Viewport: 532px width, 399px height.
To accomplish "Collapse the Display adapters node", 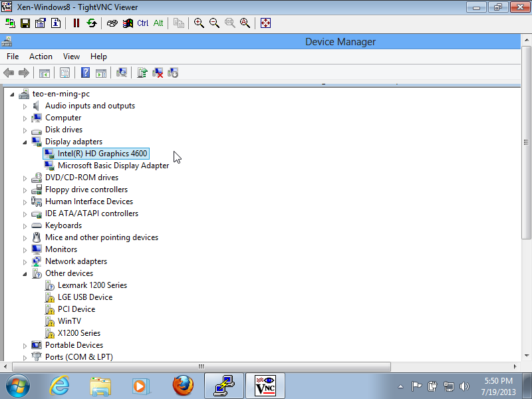I will coord(25,142).
